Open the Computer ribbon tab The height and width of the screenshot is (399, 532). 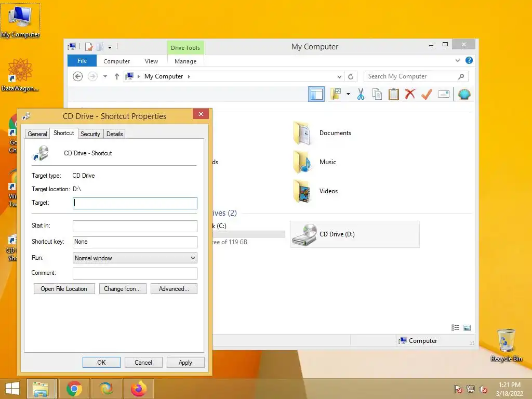(117, 61)
